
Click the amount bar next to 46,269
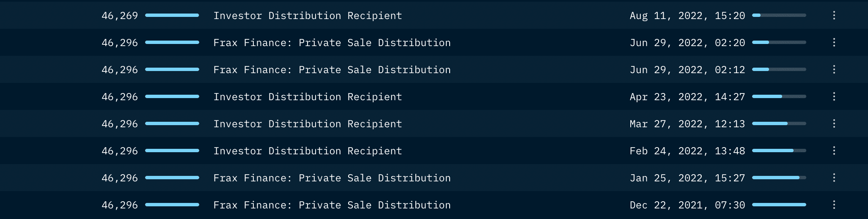click(172, 16)
